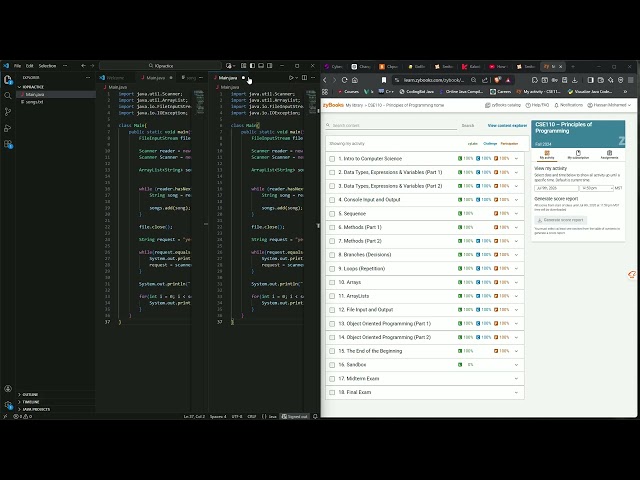This screenshot has width=640, height=480.
Task: Click the date field in View my activity
Action: [556, 188]
